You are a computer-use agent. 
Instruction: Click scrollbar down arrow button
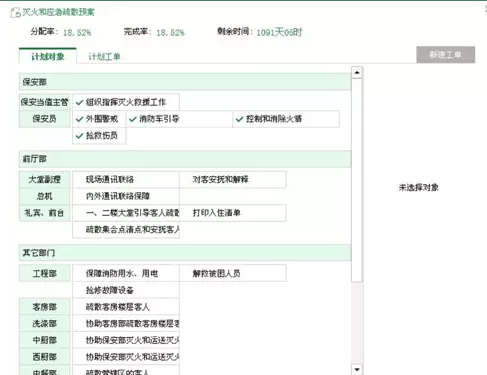(357, 369)
